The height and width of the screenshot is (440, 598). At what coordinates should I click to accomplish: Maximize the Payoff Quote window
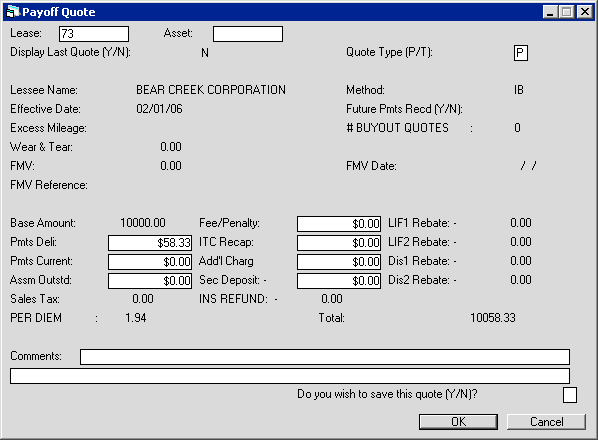[567, 12]
